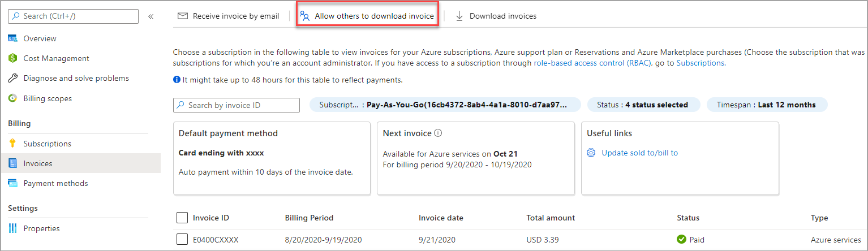Click Allow others to download invoice

[368, 16]
